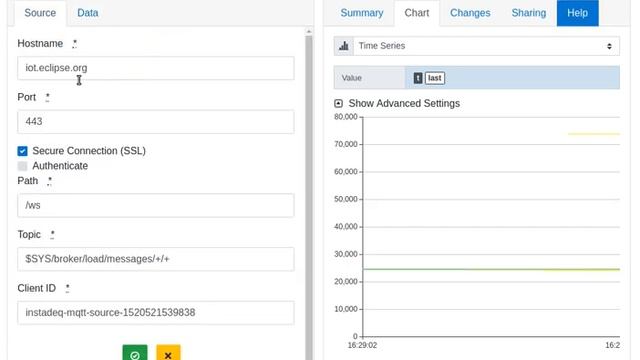640x360 pixels.
Task: Switch to the Source tab
Action: 40,13
